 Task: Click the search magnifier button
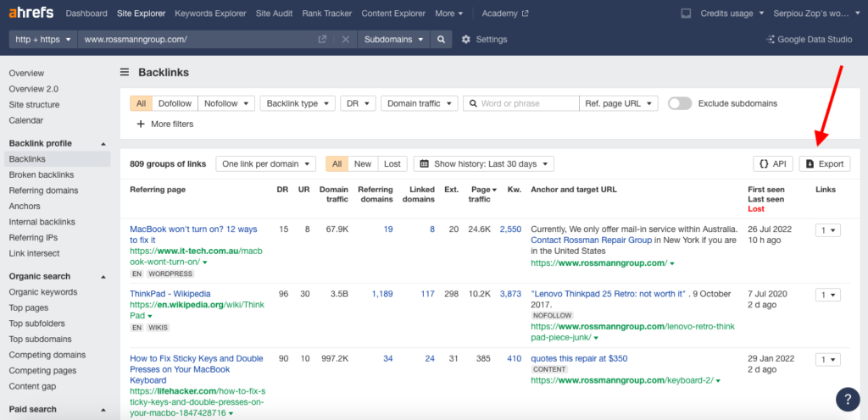pos(441,40)
